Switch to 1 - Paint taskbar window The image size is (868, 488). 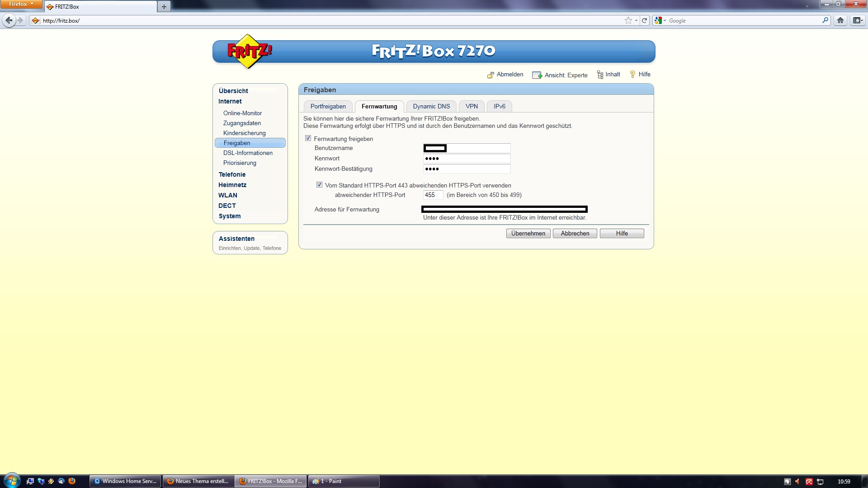344,481
